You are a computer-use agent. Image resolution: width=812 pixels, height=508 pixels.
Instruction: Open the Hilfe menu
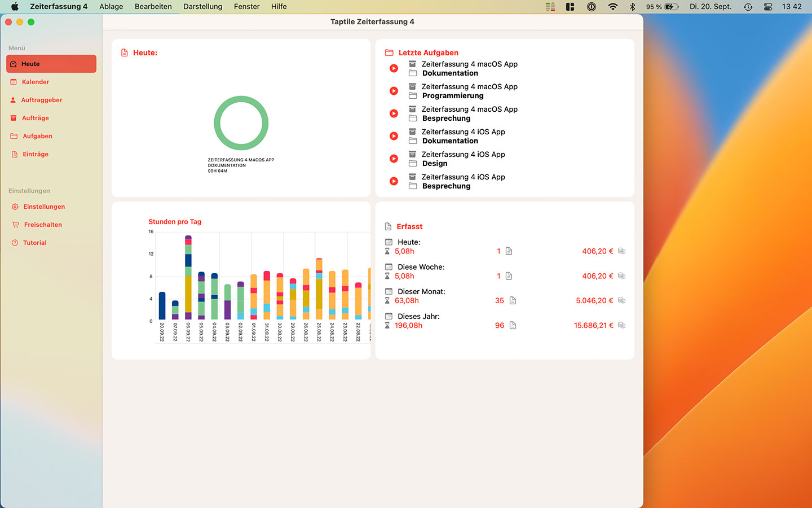(279, 7)
